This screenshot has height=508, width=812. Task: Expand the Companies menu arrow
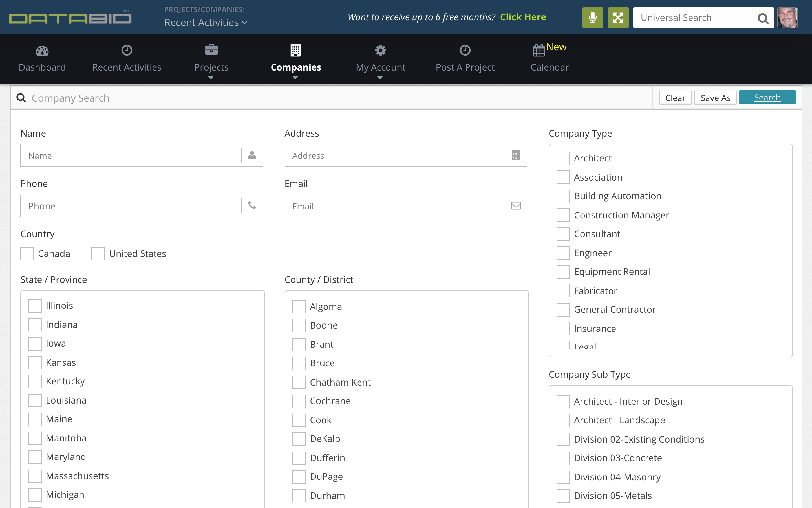click(x=295, y=78)
